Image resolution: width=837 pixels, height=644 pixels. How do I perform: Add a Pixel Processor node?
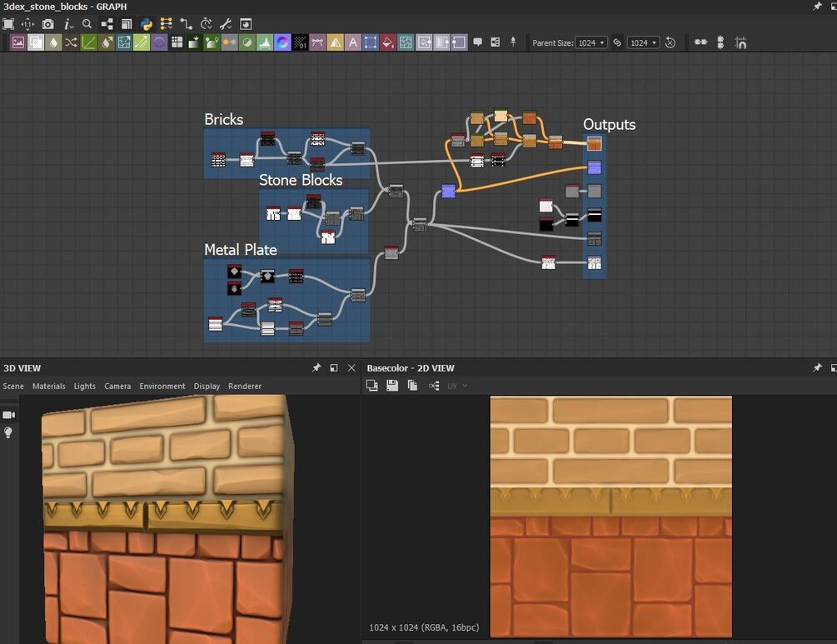point(300,42)
